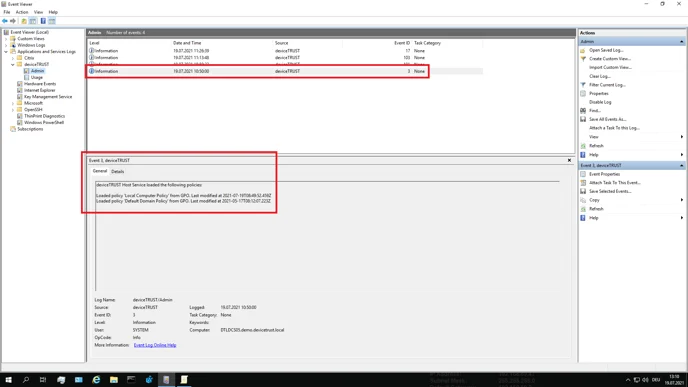Open Task View on the taskbar
The height and width of the screenshot is (387, 688).
pos(43,380)
